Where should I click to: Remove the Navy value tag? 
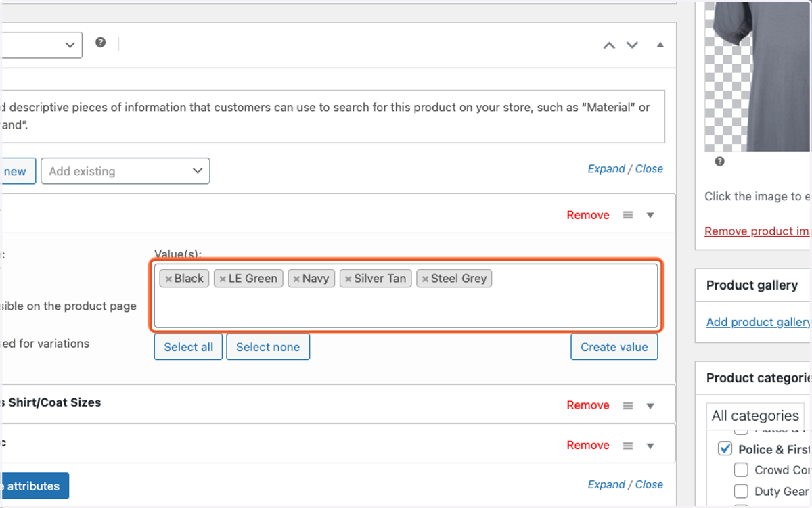tap(296, 279)
